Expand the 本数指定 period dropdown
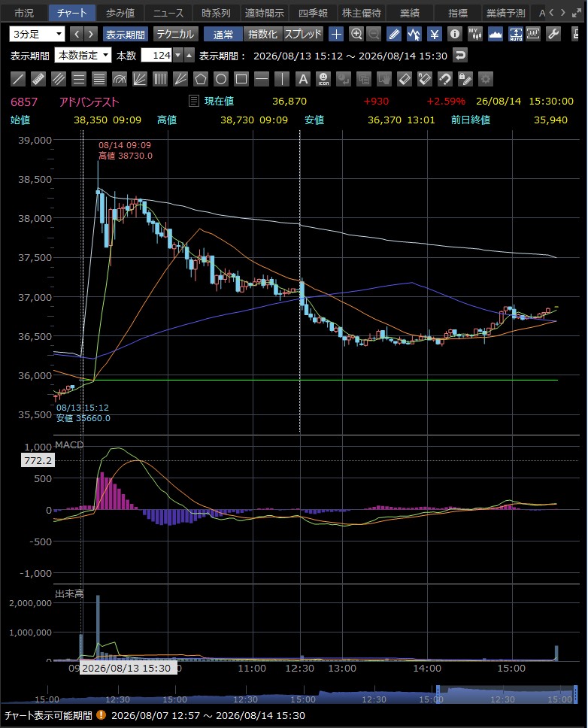Screen dimensions: 588x728 pos(83,55)
